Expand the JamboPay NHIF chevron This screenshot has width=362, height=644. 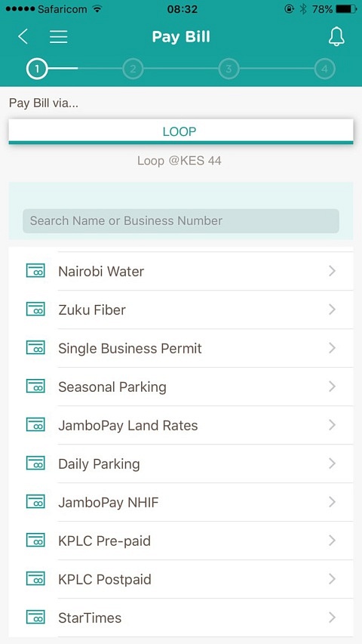(332, 502)
